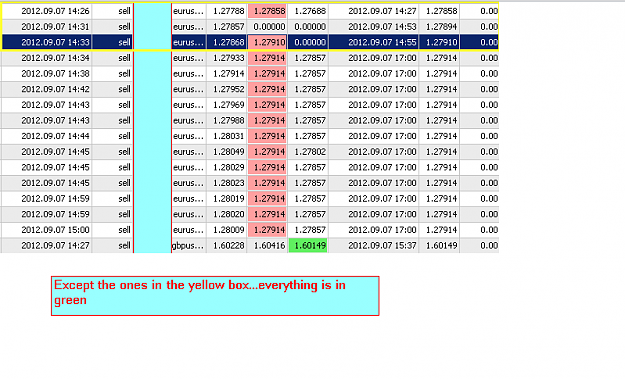Click open price 1.28049

coord(228,152)
